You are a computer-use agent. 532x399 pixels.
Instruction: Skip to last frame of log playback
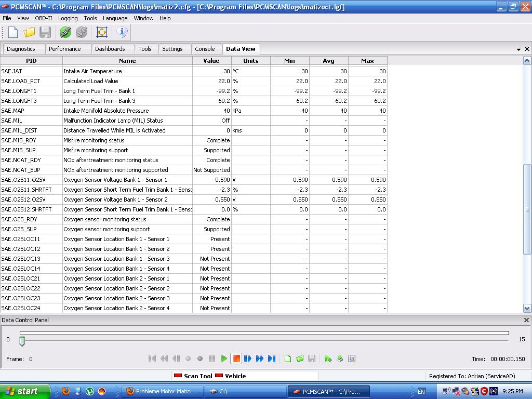(272, 358)
